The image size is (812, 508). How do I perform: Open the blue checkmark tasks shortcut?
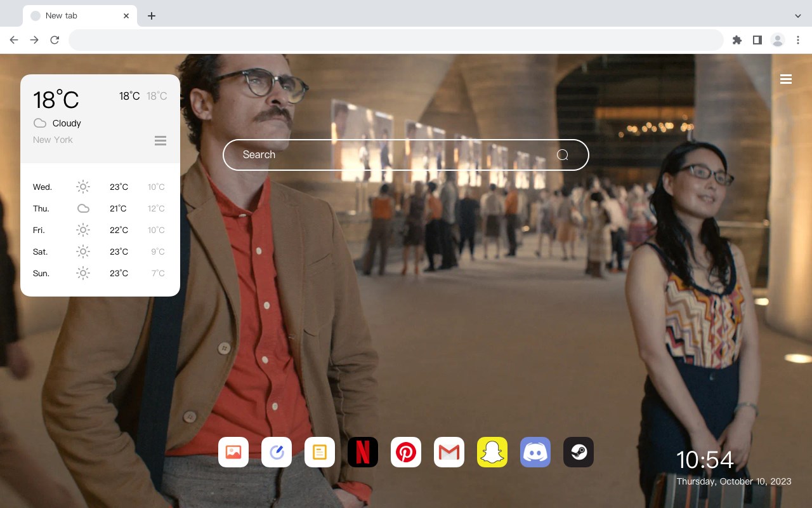(x=277, y=452)
